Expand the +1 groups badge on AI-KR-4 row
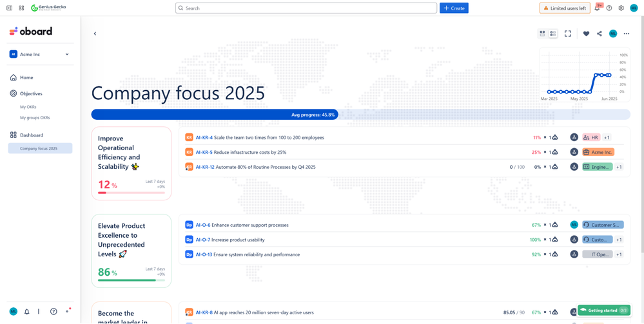 [607, 138]
